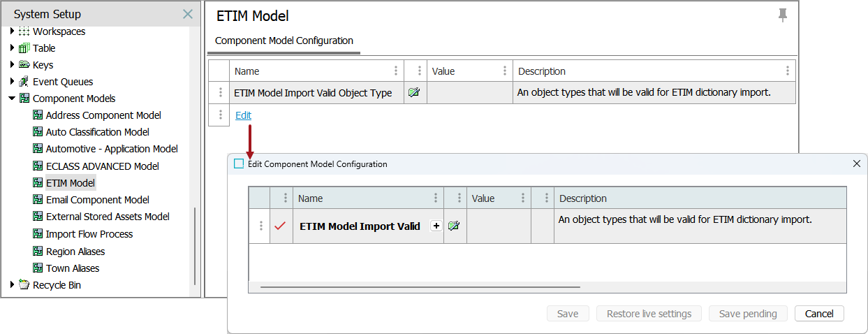Click the Cancel button in dialog
Image resolution: width=868 pixels, height=334 pixels.
[819, 314]
